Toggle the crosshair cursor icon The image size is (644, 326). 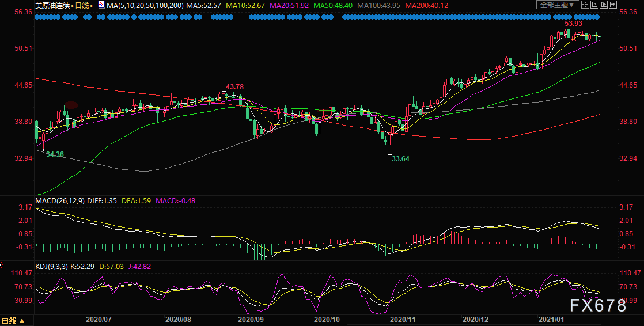pos(585,5)
